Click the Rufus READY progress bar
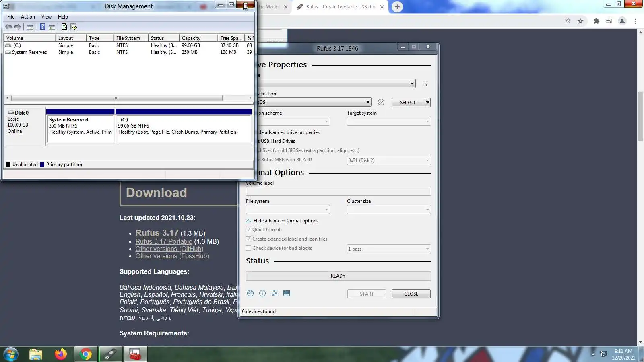The width and height of the screenshot is (644, 362). coord(338,276)
